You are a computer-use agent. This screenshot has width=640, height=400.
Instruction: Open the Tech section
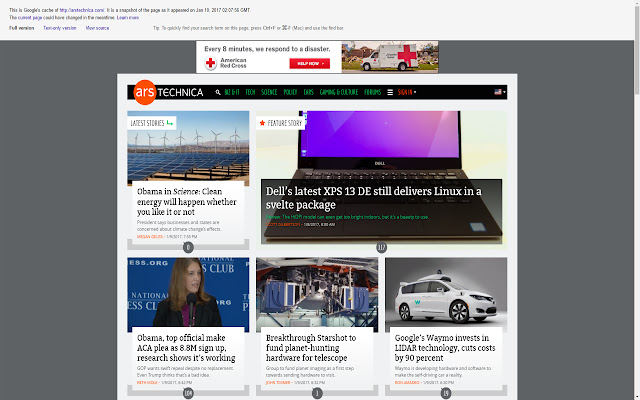[x=250, y=92]
